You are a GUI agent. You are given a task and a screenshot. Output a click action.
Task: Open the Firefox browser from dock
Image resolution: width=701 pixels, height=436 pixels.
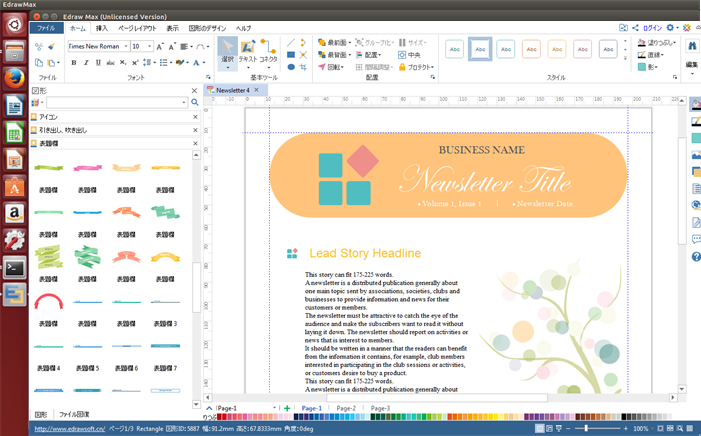[14, 76]
